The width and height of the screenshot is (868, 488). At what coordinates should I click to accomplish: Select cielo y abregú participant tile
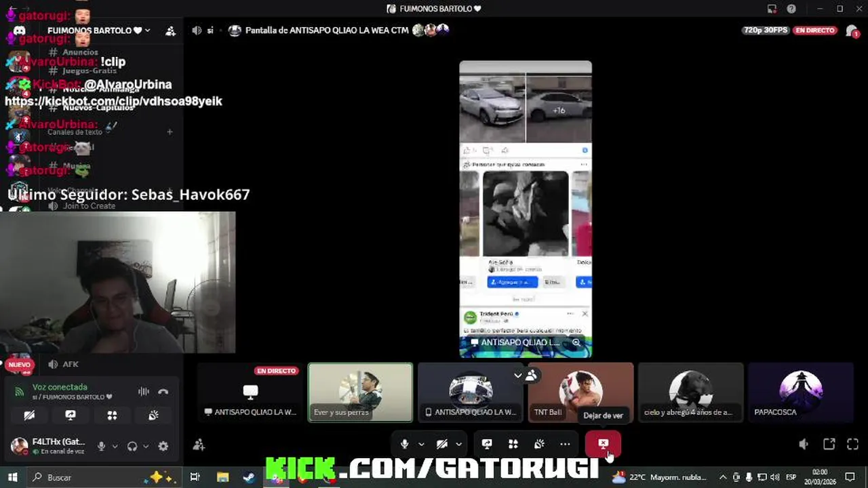click(x=690, y=392)
